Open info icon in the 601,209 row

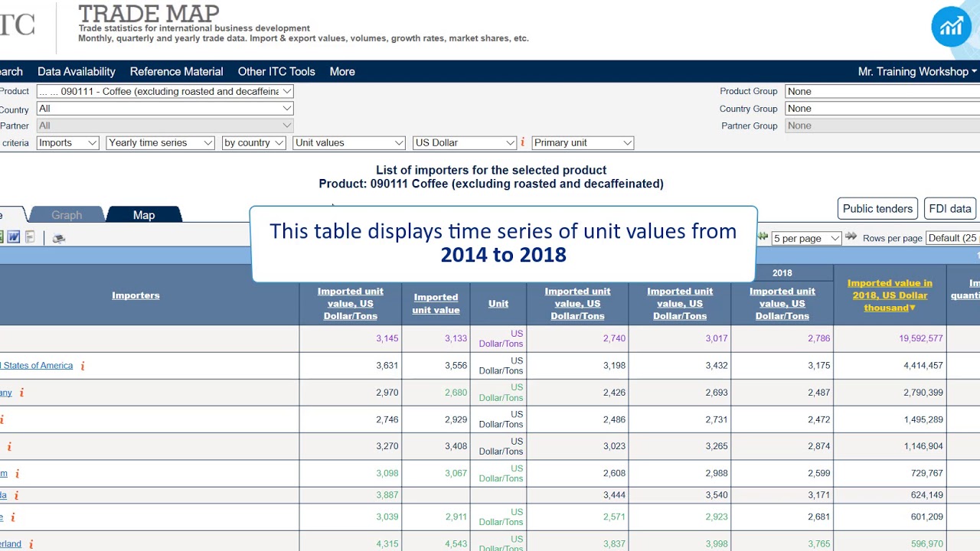pos(12,517)
